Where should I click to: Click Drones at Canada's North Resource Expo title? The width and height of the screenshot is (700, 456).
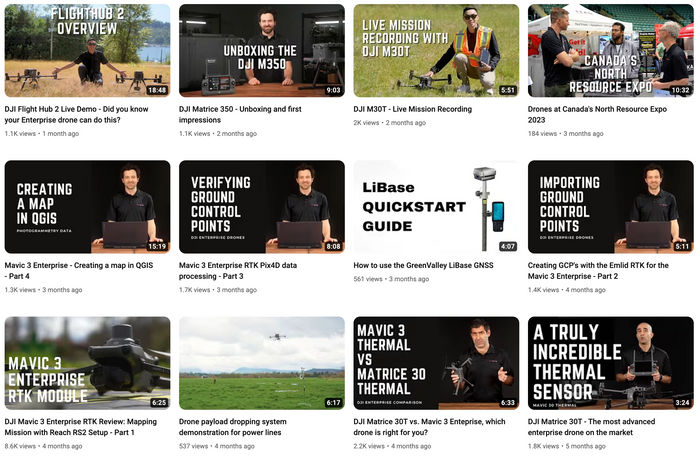coord(597,114)
